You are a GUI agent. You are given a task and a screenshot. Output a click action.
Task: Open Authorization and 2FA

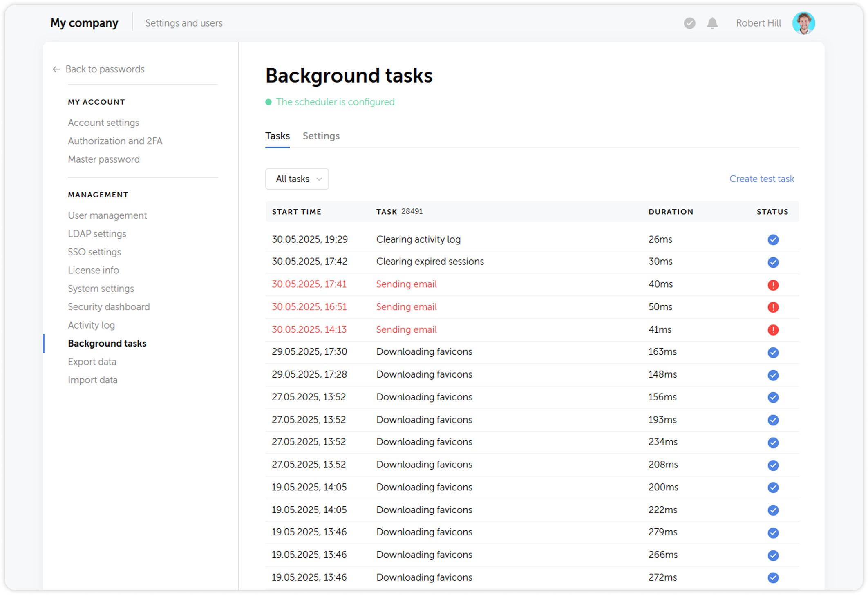pos(115,141)
